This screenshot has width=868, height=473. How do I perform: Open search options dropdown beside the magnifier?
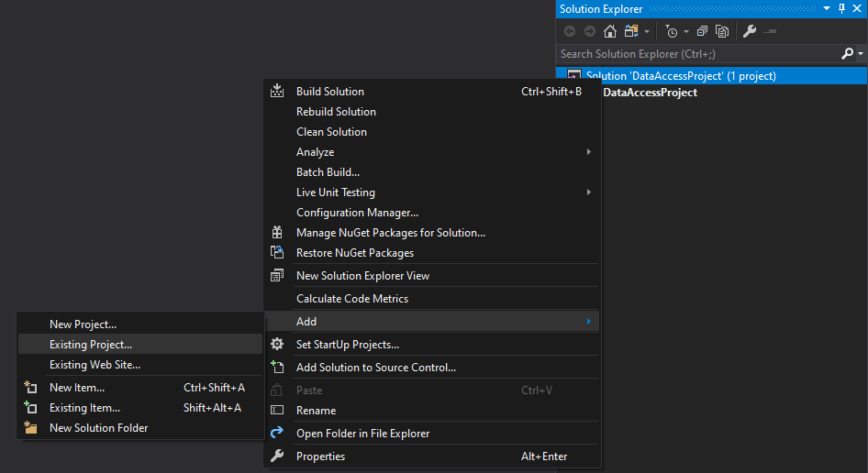coord(861,54)
